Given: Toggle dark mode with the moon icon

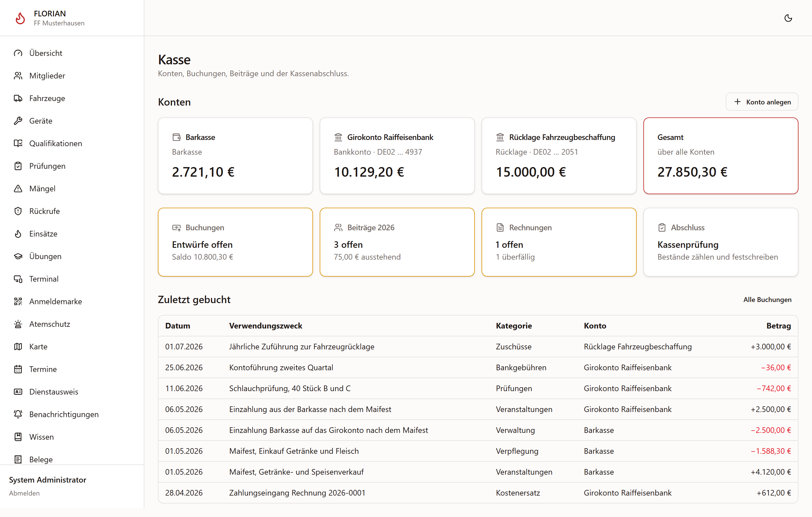Looking at the screenshot, I should (788, 18).
